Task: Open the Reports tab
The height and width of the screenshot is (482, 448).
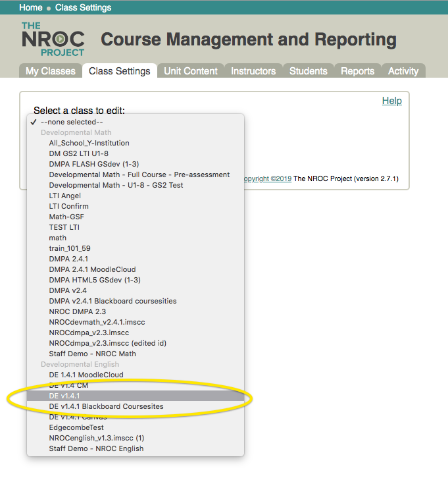Action: (357, 71)
